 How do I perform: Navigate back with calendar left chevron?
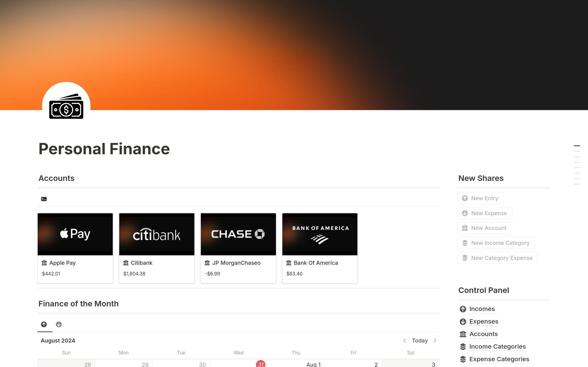pos(405,340)
